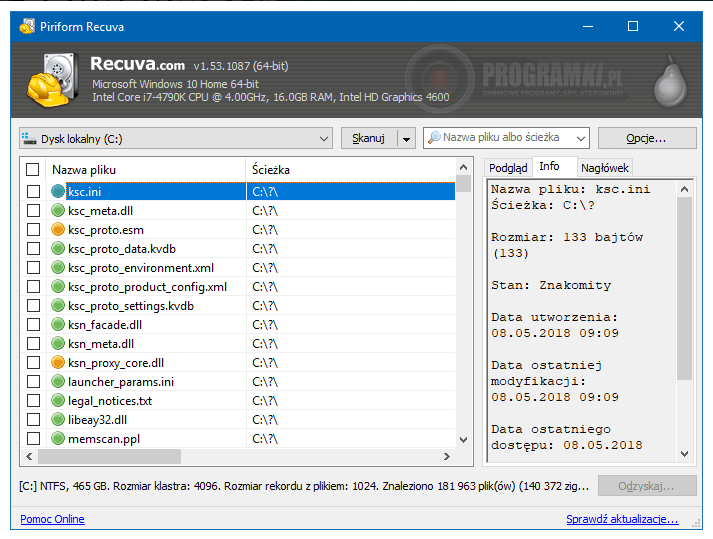Viewport: 713px width, 539px height.
Task: Click file list scroll-right arrow
Action: tap(447, 456)
